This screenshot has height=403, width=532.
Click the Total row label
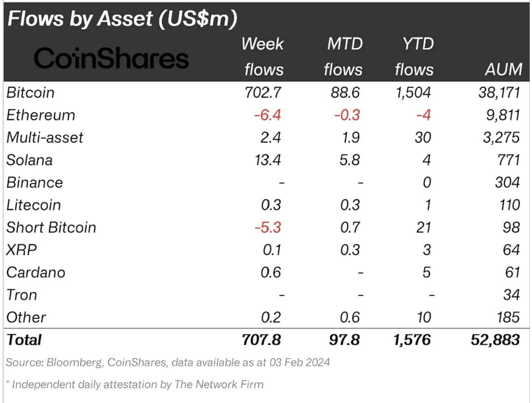tap(24, 340)
